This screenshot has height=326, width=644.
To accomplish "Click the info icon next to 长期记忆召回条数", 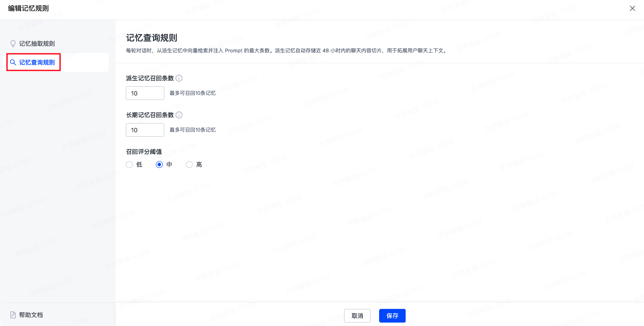I will (179, 115).
